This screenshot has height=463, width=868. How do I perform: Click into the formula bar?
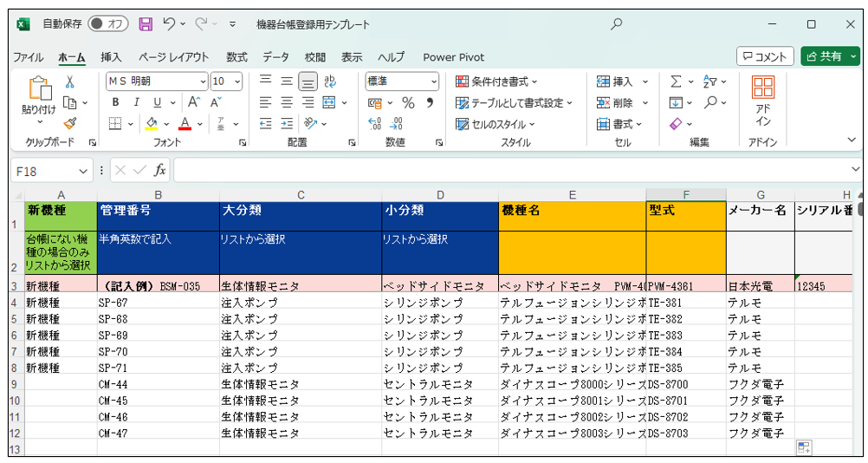coord(512,170)
